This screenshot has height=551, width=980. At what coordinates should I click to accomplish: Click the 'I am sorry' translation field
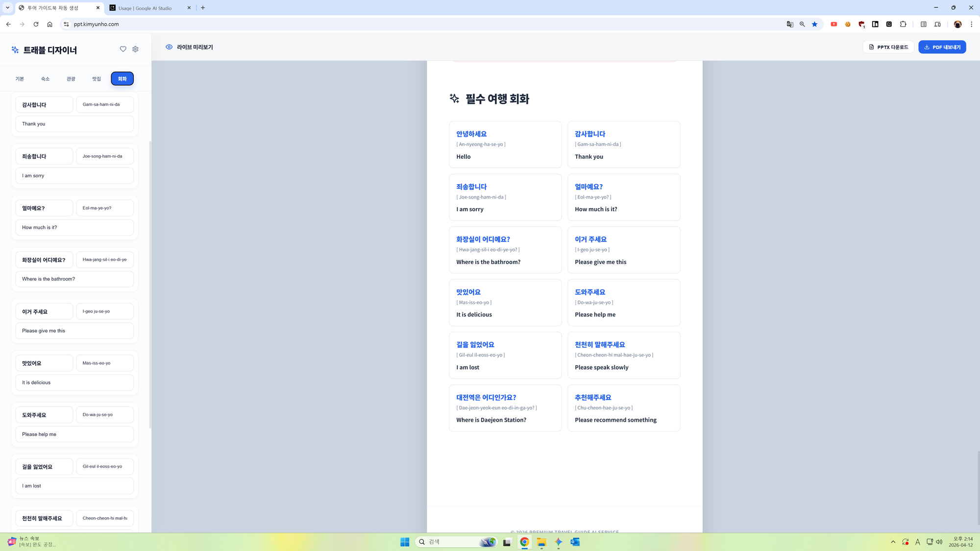[74, 176]
